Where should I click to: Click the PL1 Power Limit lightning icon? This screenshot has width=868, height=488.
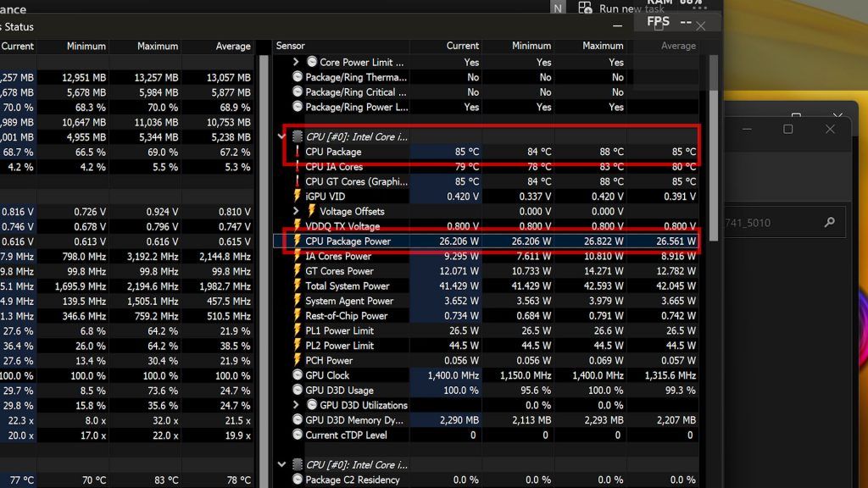click(x=298, y=331)
